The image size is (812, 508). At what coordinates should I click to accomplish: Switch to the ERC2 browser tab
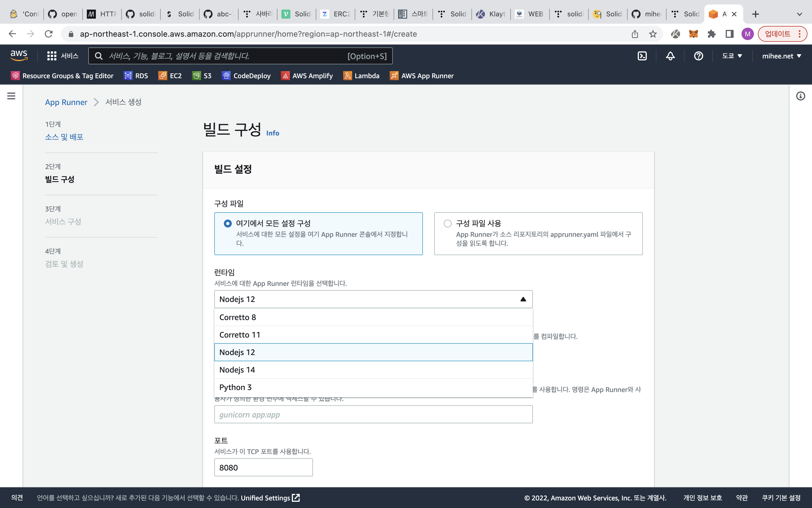[x=335, y=14]
